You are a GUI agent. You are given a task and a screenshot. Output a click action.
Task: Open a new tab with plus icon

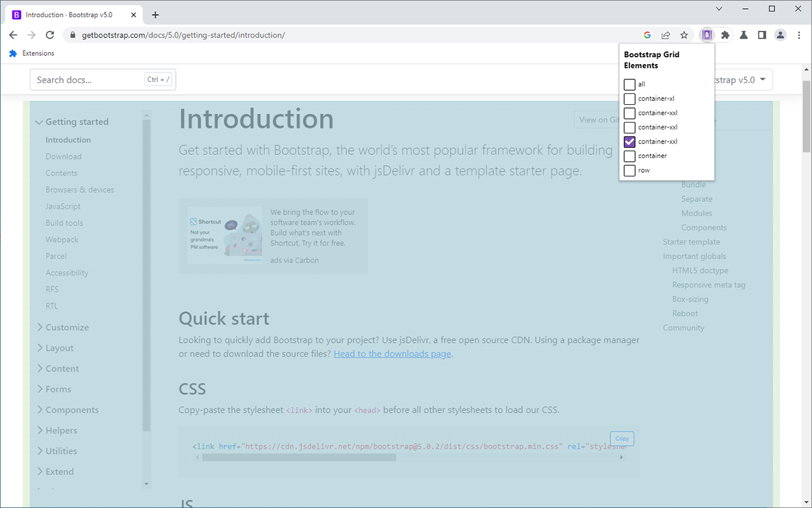[155, 15]
